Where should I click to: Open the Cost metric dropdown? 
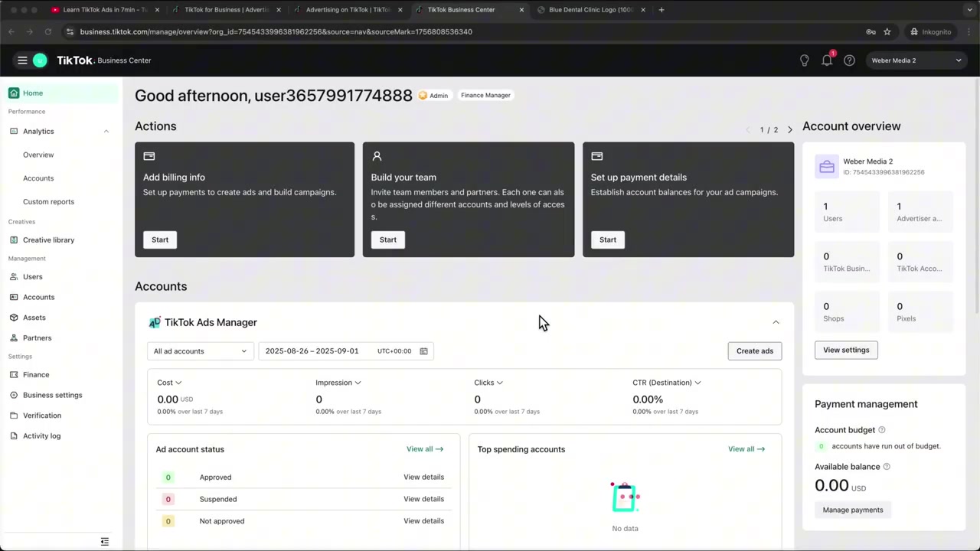169,383
